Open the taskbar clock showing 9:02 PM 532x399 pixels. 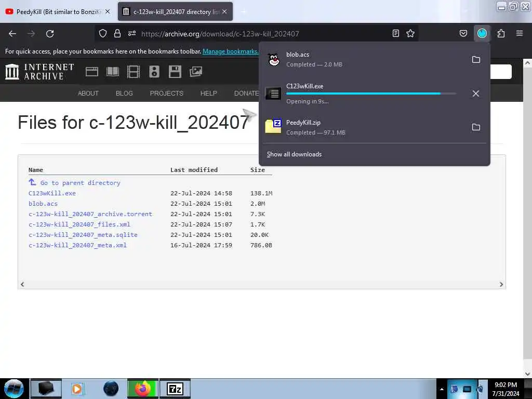[x=506, y=389]
